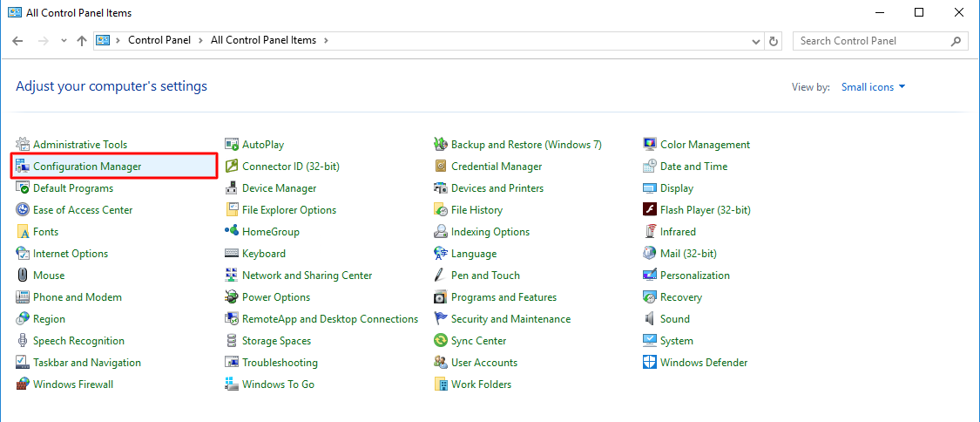Open Programs and Features link
This screenshot has height=422, width=980.
[504, 297]
